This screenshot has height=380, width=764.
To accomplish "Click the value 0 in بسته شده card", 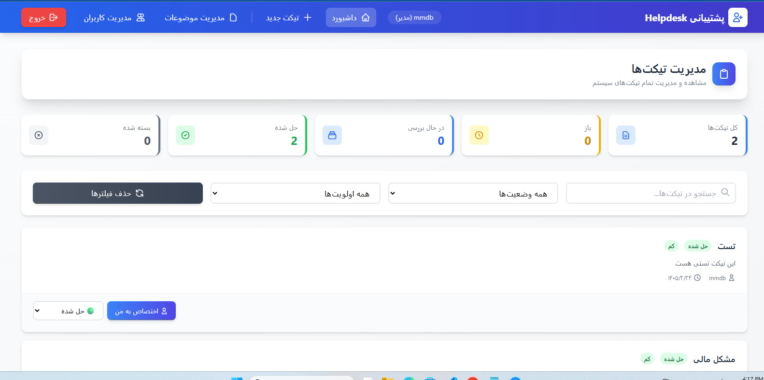I will pyautogui.click(x=147, y=141).
